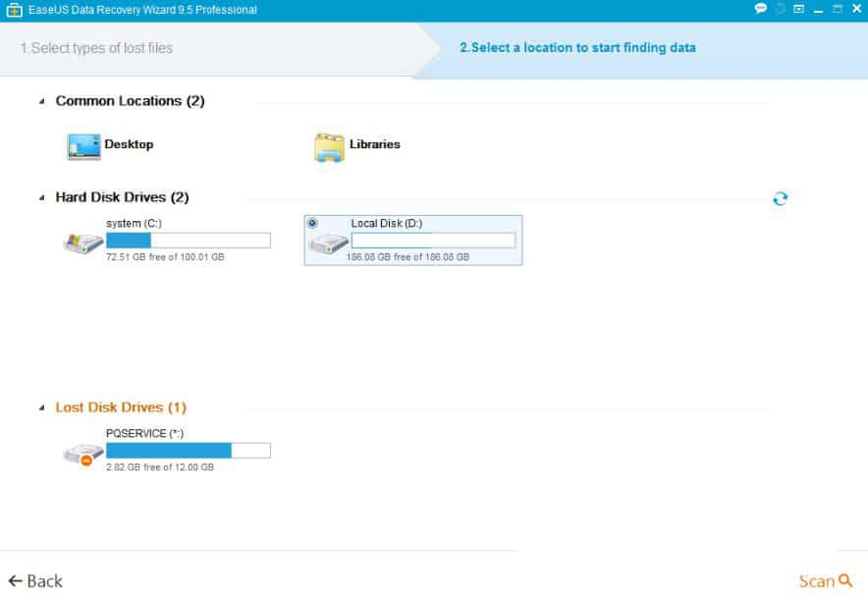Click the system (C:) drive icon

point(83,243)
